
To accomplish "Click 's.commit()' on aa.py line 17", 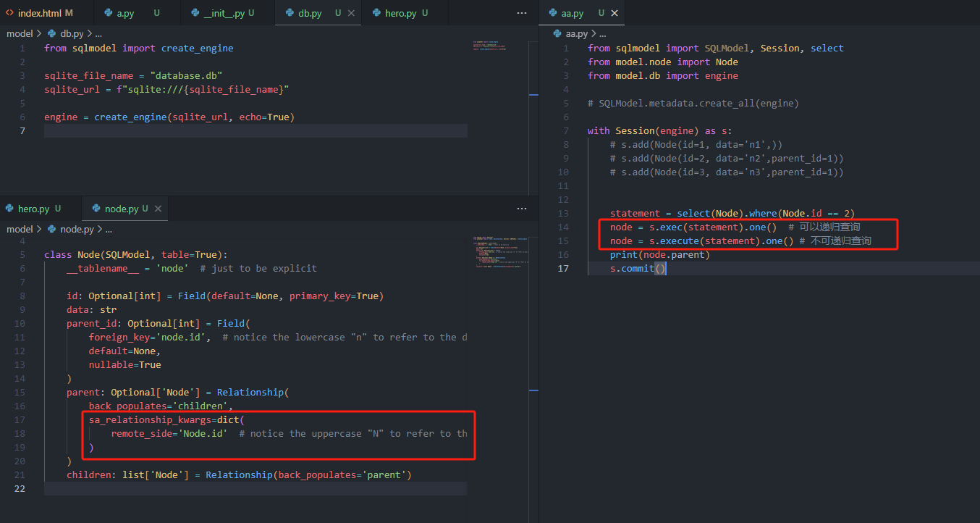I will pos(638,268).
